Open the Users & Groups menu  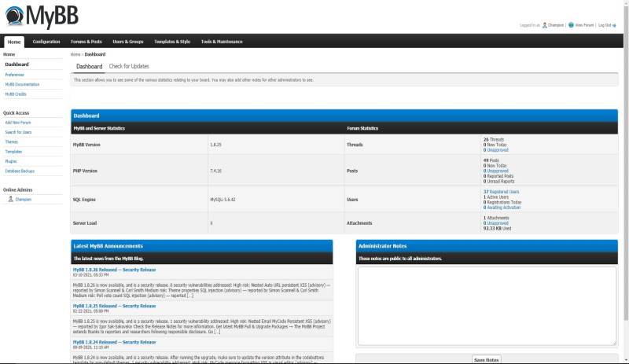coord(128,42)
